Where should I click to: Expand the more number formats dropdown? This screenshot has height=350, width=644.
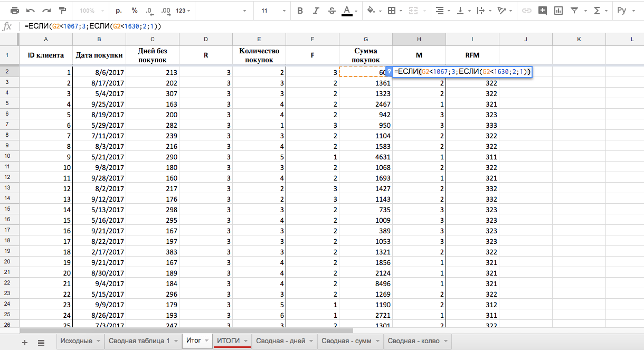pyautogui.click(x=183, y=11)
